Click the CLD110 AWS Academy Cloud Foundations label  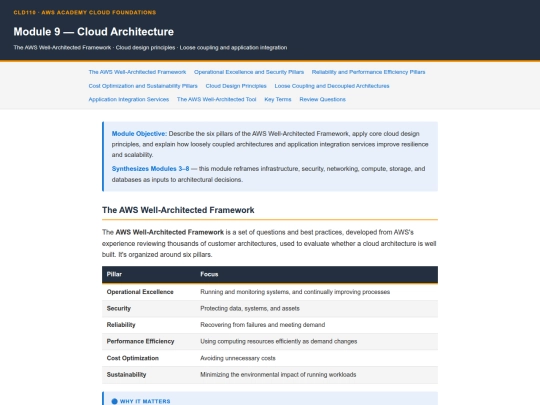[85, 12]
